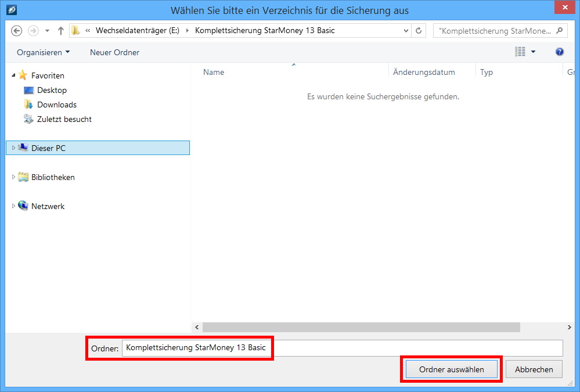Select Netzwerk in navigation pane
This screenshot has width=580, height=392.
coord(48,206)
